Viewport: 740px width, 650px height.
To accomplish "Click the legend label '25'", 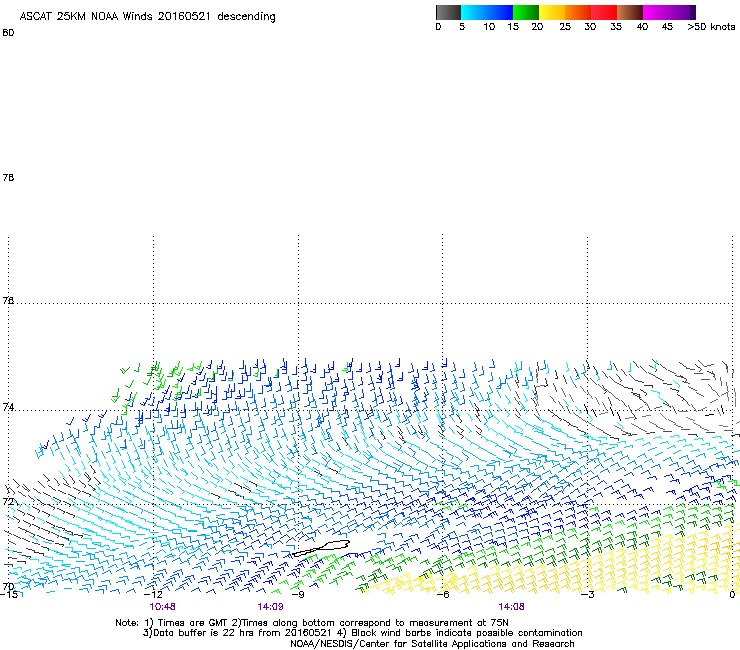I will point(565,27).
